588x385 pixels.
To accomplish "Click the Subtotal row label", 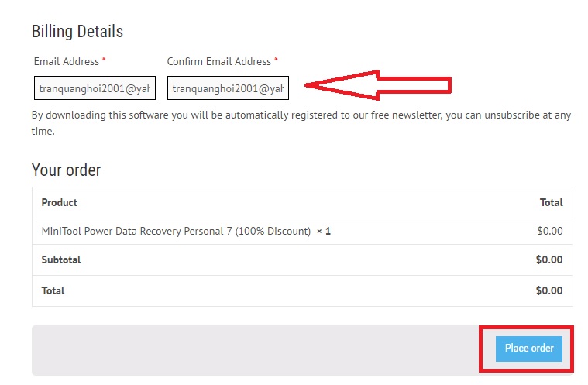I will coord(61,260).
